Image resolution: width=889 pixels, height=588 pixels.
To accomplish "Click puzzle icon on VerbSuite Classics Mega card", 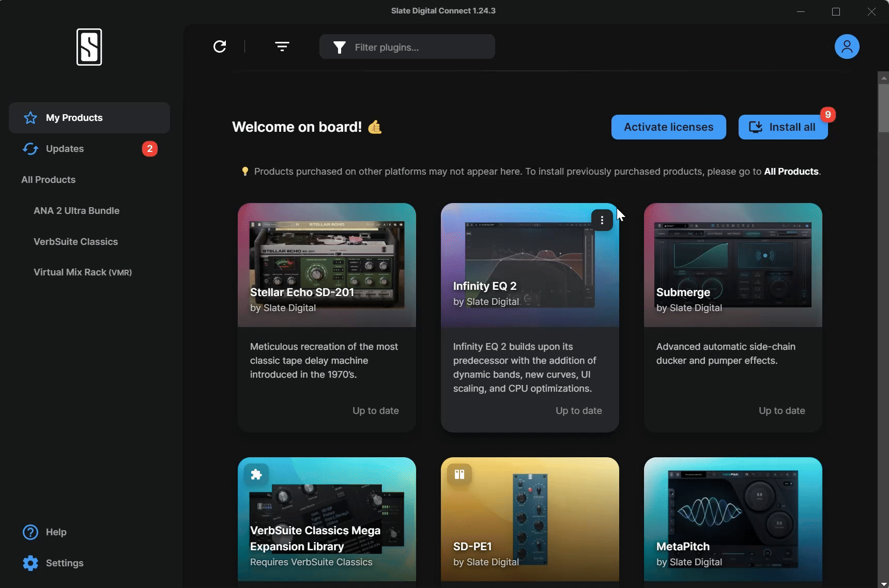I will click(256, 474).
